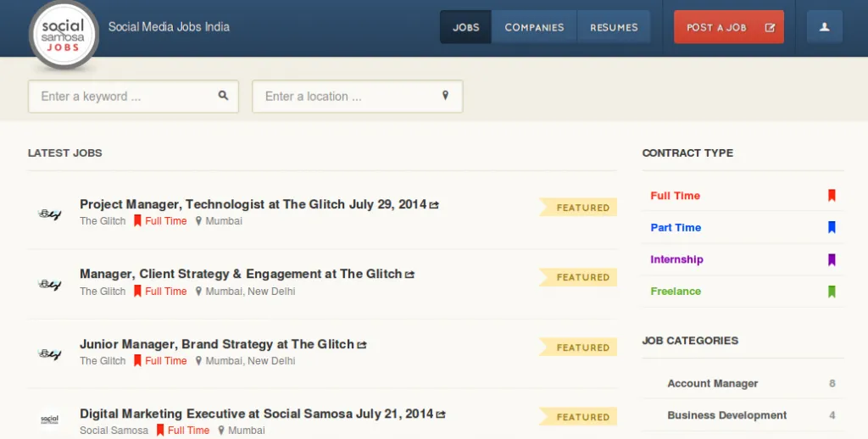Click Featured ribbon on Project Manager job
Screen dimensions: 868x439
coord(578,207)
